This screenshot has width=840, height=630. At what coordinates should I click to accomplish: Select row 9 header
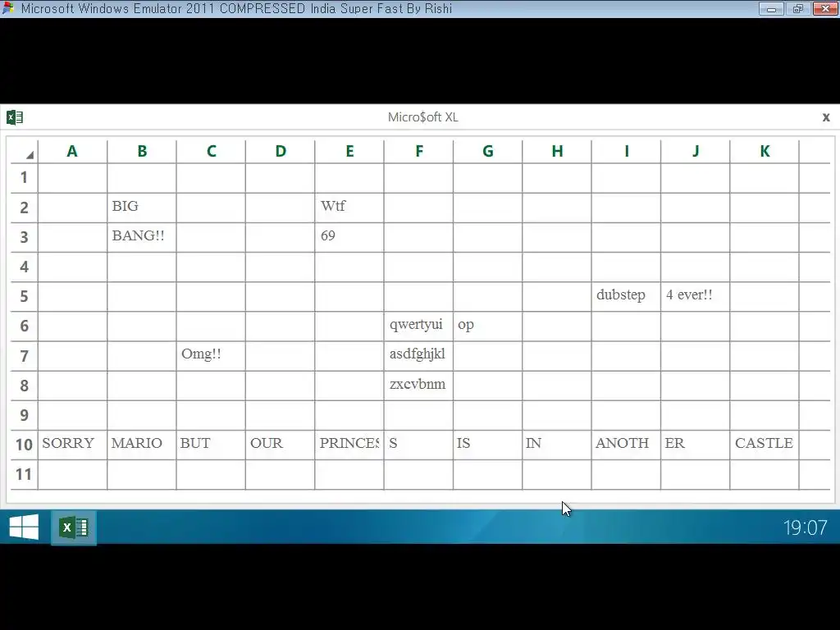[24, 415]
